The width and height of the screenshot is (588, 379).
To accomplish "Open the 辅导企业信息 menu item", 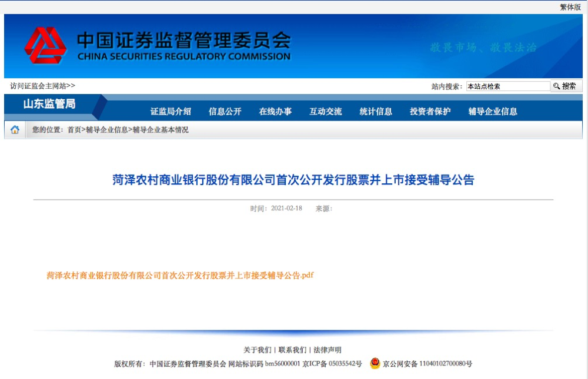I will click(493, 111).
